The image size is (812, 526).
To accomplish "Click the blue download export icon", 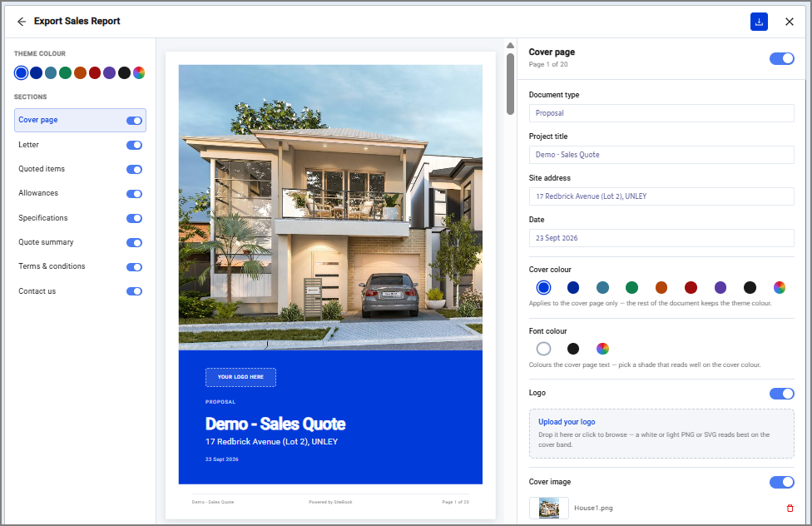I will pyautogui.click(x=759, y=22).
